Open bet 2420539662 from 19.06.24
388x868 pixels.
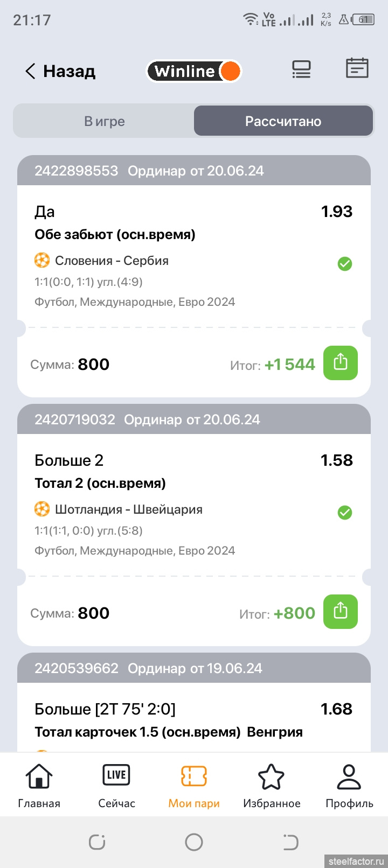point(148,669)
